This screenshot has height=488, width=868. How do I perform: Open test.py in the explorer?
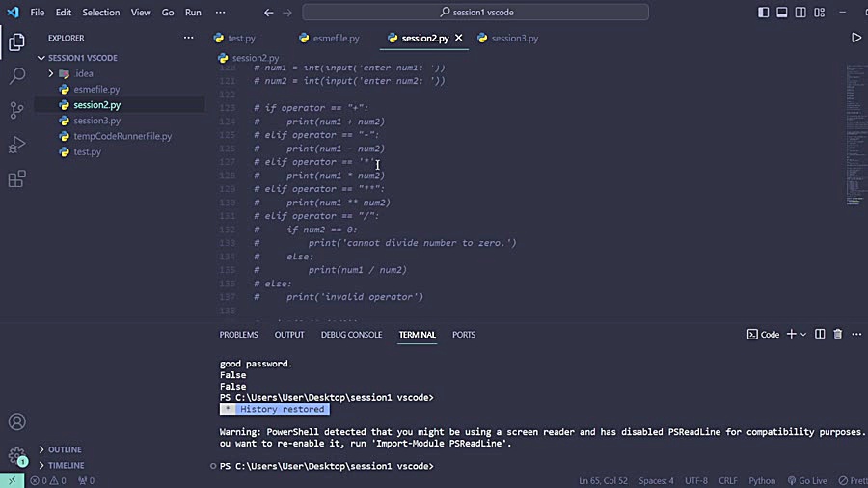point(120,151)
